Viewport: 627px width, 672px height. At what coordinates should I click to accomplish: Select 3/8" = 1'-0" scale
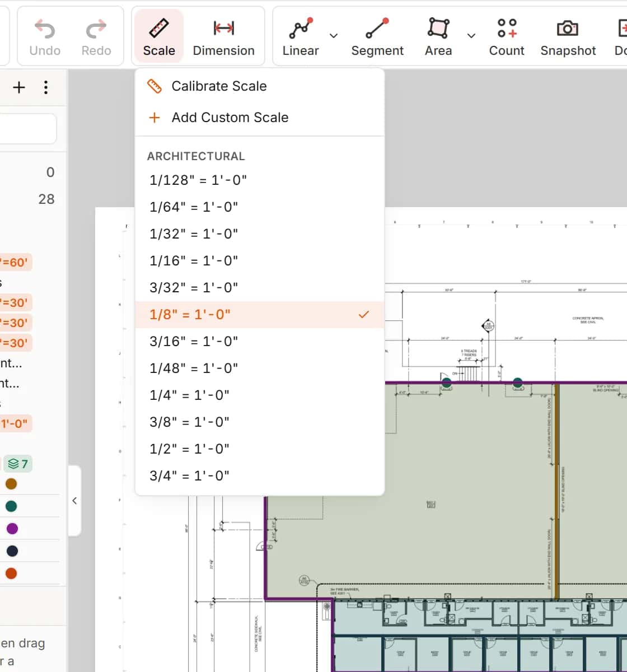pos(260,422)
